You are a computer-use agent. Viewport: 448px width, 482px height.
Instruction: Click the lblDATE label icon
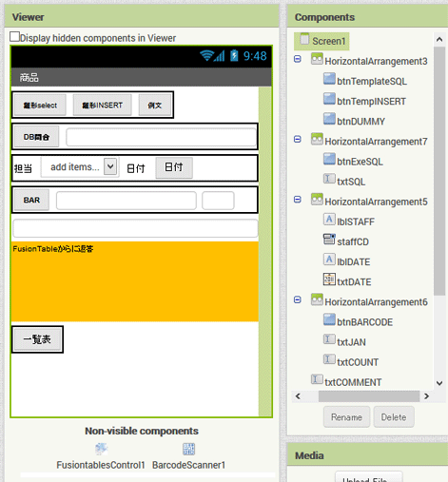[329, 260]
